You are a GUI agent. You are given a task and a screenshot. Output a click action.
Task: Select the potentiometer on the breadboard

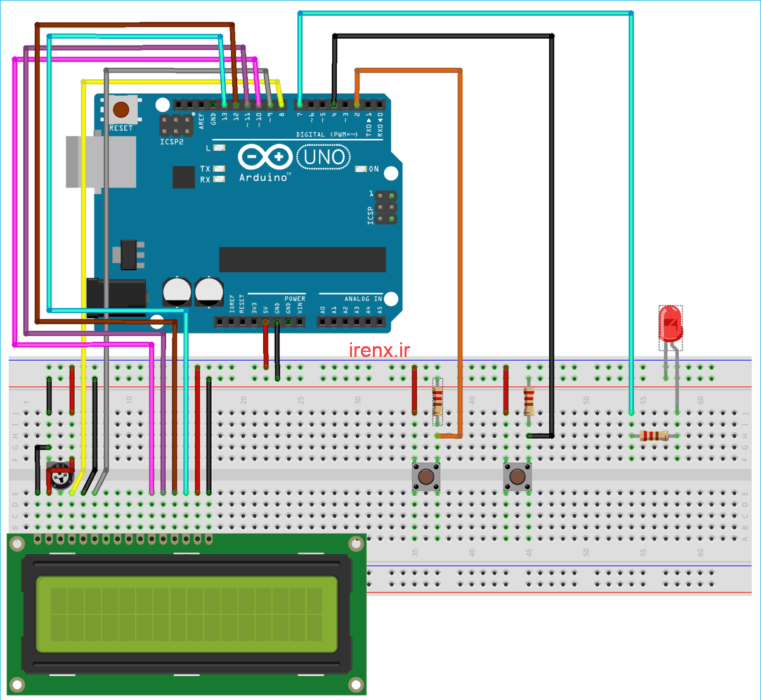[x=61, y=475]
